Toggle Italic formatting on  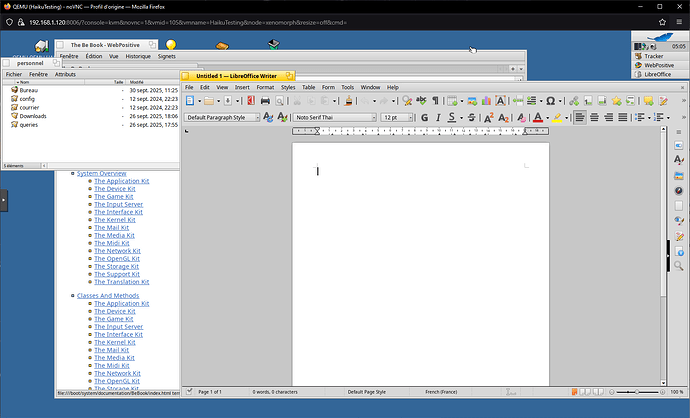pos(437,118)
